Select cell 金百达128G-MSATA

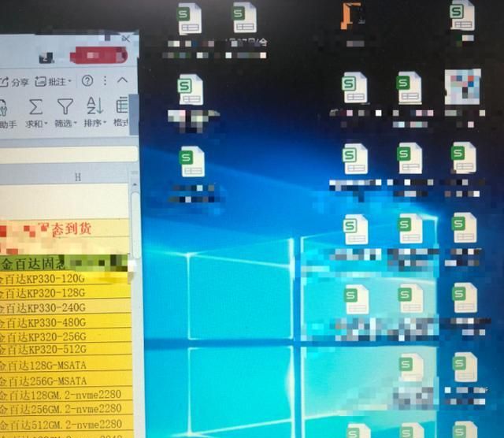[x=65, y=365]
